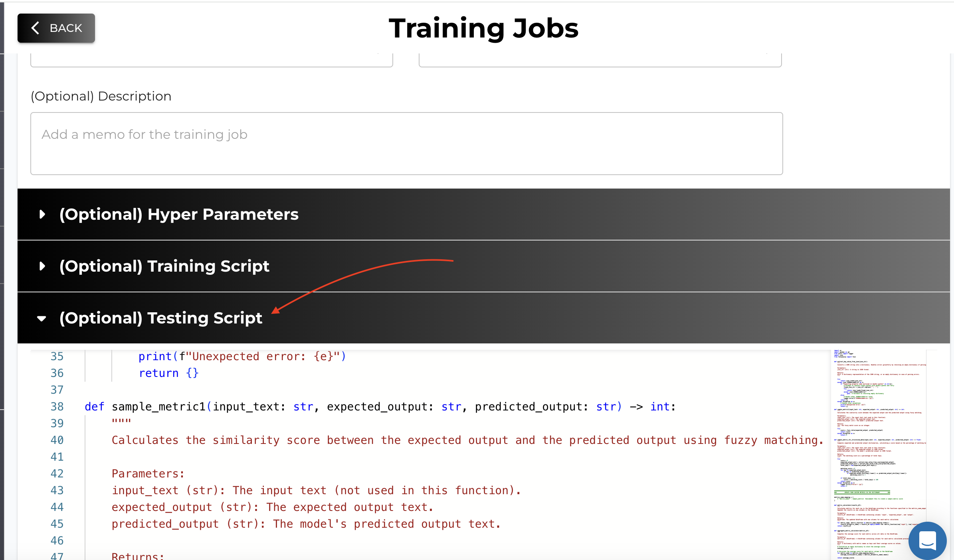The image size is (954, 560).
Task: Click the 'input_text (str)' docstring line
Action: (317, 490)
